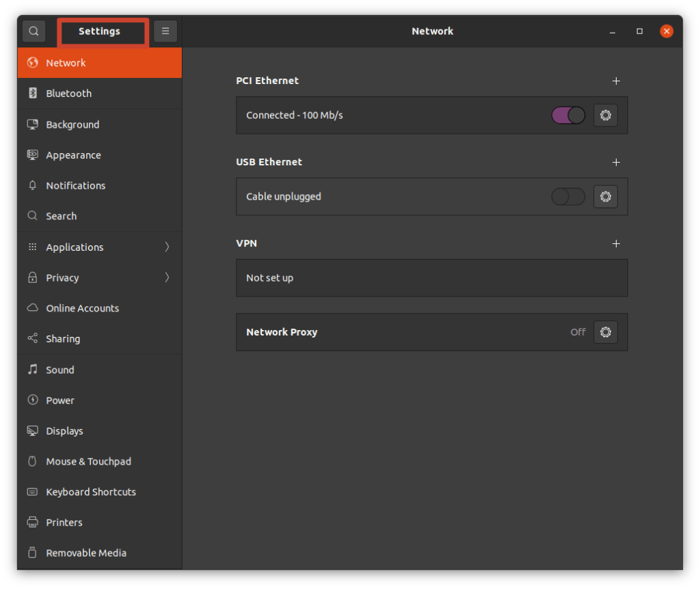Add a new USB Ethernet profile
Image resolution: width=700 pixels, height=589 pixels.
click(x=616, y=162)
